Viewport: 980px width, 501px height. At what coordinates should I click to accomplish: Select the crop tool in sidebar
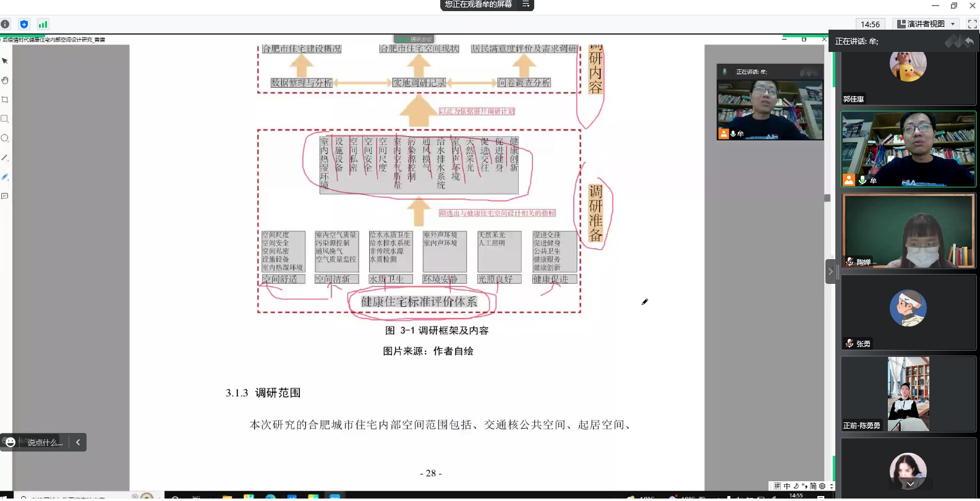5,100
